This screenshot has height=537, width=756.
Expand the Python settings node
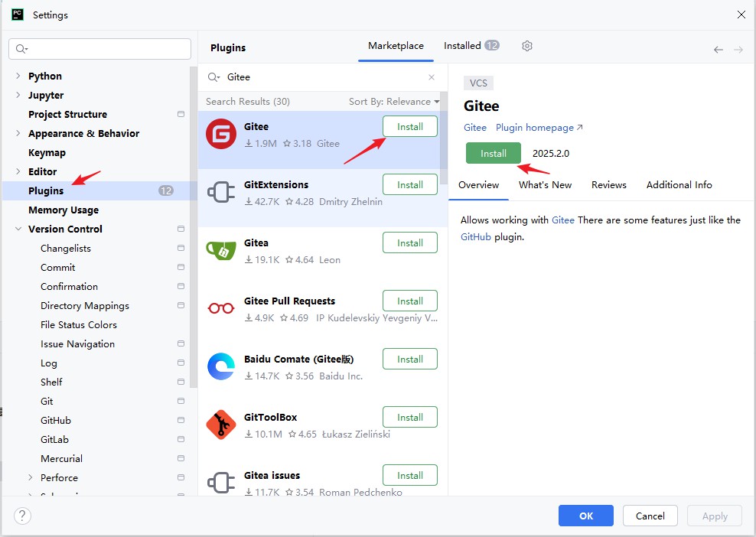(18, 76)
